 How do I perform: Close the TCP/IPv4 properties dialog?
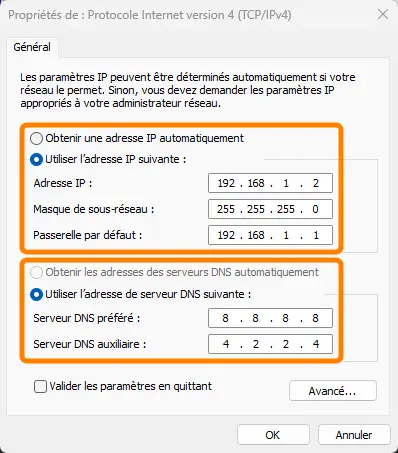[383, 15]
